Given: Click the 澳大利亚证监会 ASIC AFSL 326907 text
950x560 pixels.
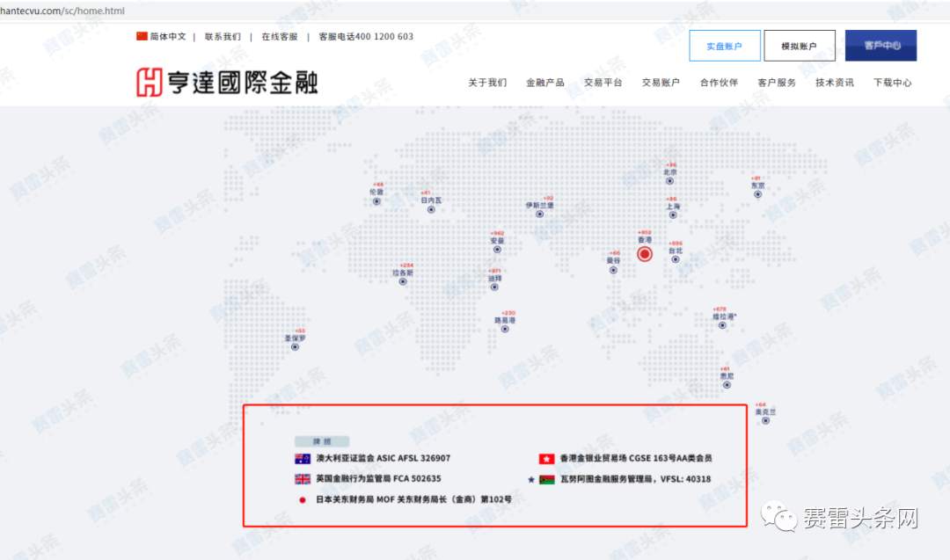Looking at the screenshot, I should (383, 458).
